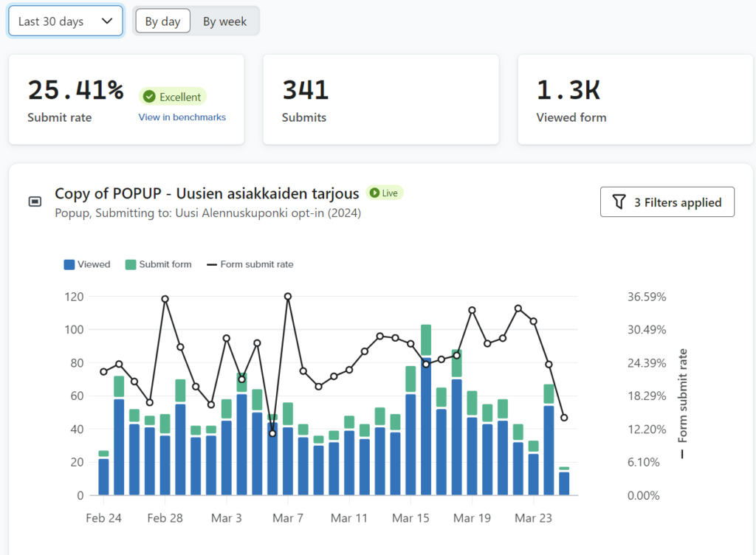Click the form title Copy of POPUP - Uusien asiakkaiden tarjous
Screen dimensions: 756x555
[207, 193]
